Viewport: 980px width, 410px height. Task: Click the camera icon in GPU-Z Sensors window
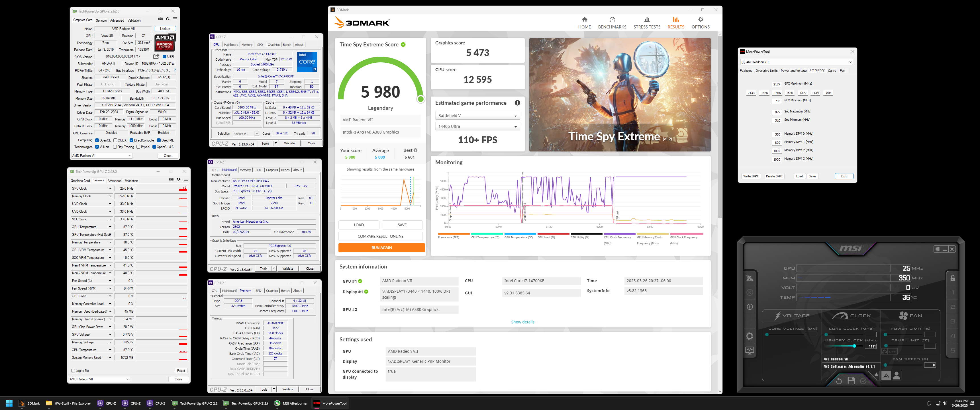tap(171, 179)
